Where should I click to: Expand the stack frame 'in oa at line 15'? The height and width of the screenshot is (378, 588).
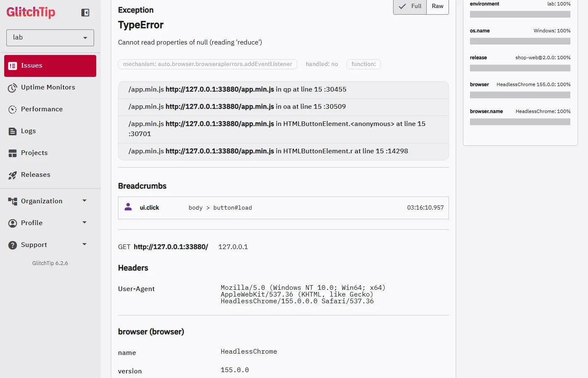(283, 107)
